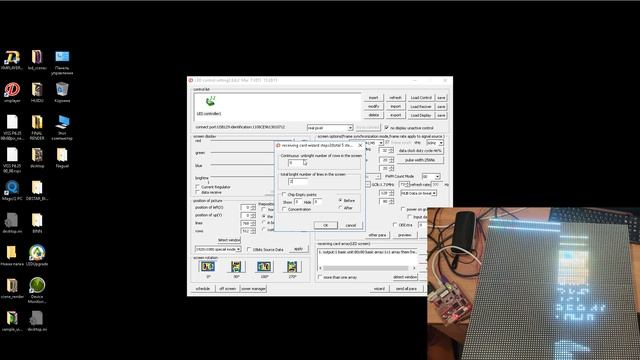Click the receiving card array horizontal scrollbar
This screenshot has width=640, height=360.
[x=367, y=268]
